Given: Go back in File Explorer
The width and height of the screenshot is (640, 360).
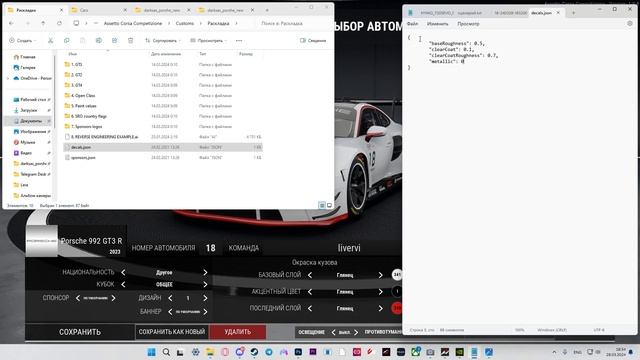Looking at the screenshot, I should click(11, 23).
